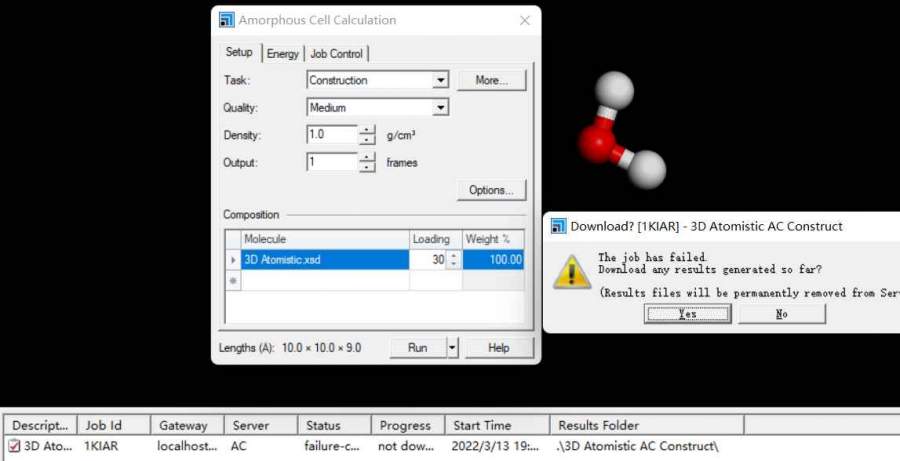Click the More... button next to Task
Viewport: 900px width, 461px height.
point(491,80)
